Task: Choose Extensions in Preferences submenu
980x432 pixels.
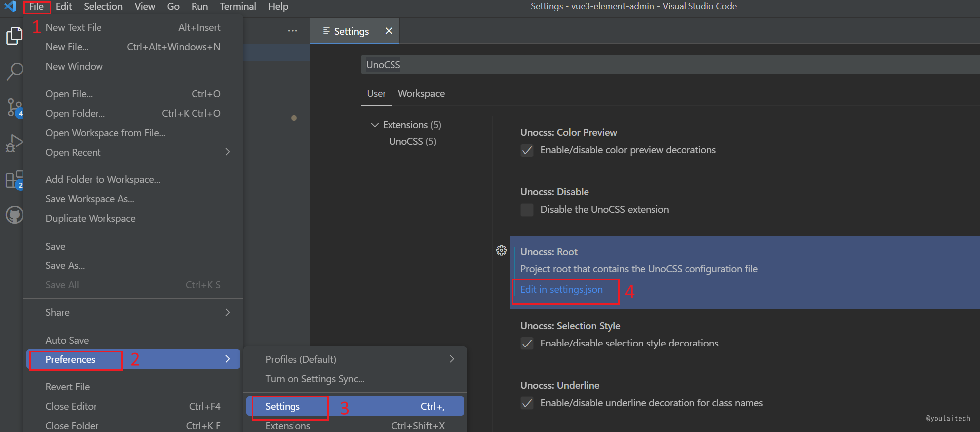Action: [355, 426]
